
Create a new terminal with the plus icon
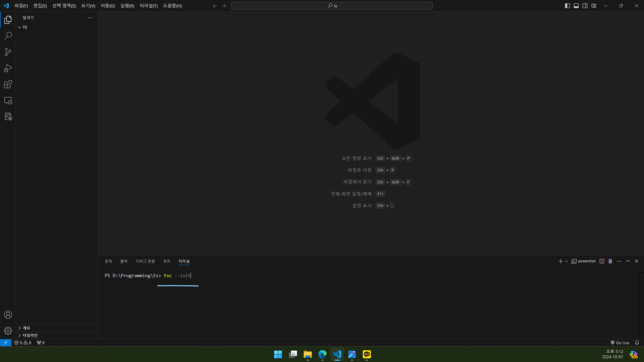(560, 261)
